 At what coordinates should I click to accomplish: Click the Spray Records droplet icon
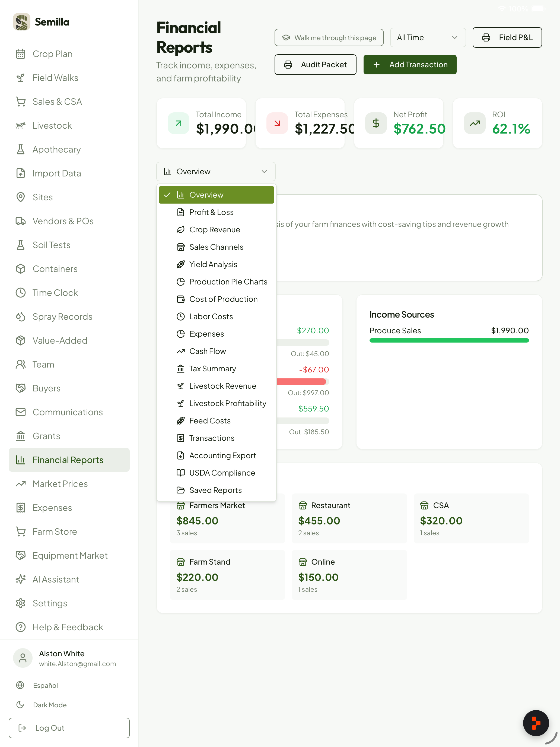21,317
